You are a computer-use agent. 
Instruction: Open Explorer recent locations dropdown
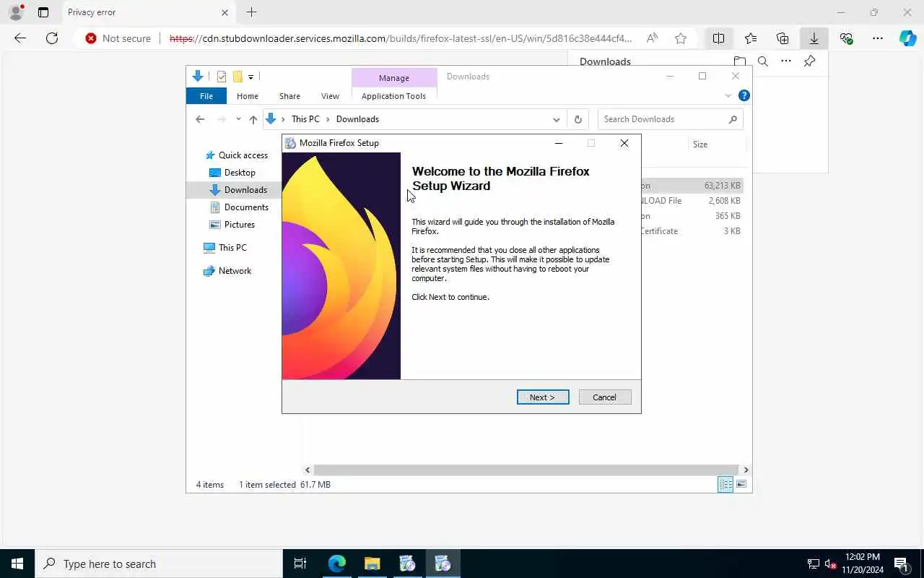point(238,119)
